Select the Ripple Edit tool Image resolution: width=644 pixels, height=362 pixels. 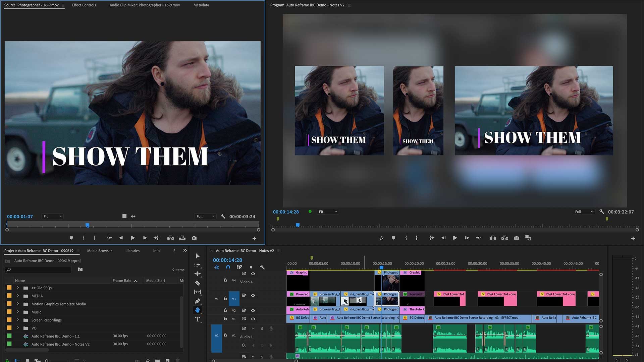coord(198,274)
